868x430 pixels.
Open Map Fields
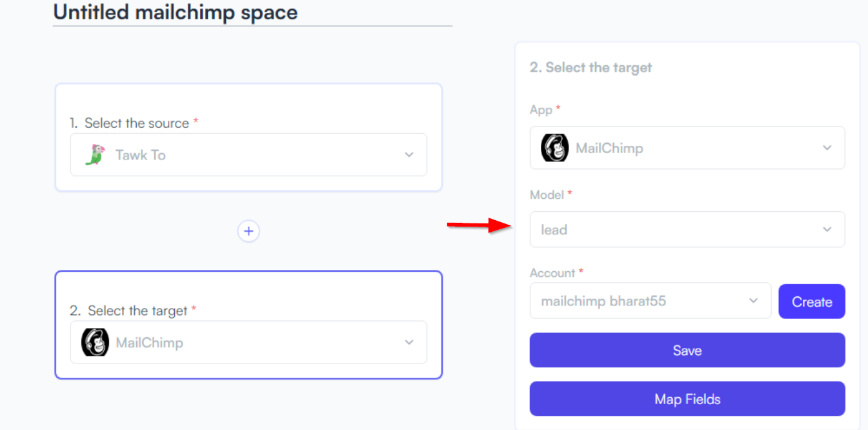[x=687, y=398]
